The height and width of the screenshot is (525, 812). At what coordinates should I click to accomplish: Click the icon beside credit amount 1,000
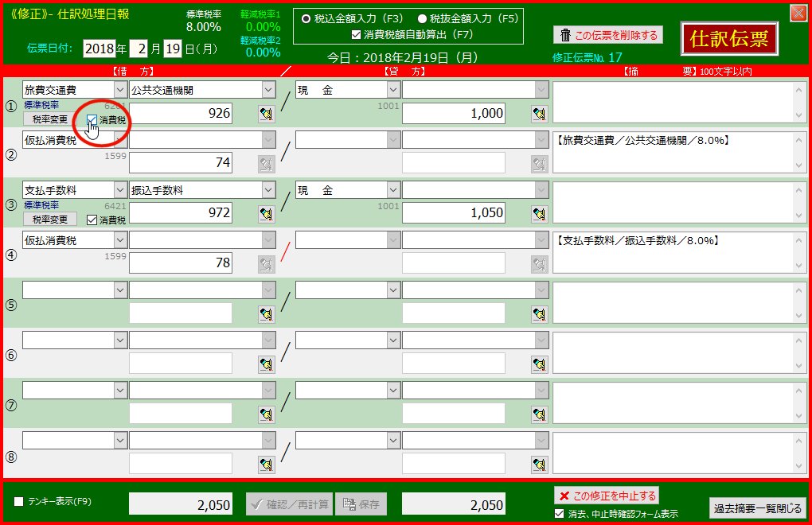[539, 115]
